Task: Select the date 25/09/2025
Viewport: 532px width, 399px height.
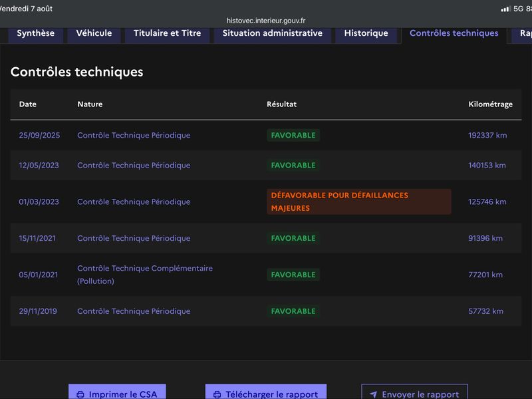Action: [x=39, y=136]
